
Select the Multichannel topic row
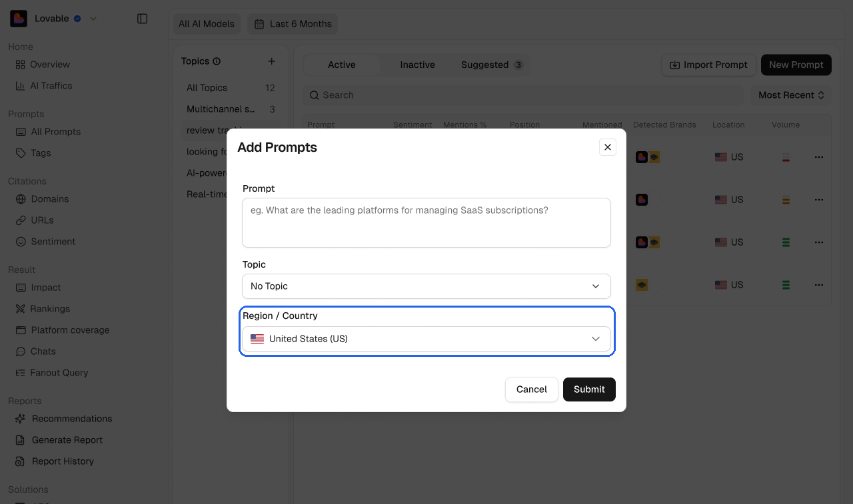(x=231, y=109)
